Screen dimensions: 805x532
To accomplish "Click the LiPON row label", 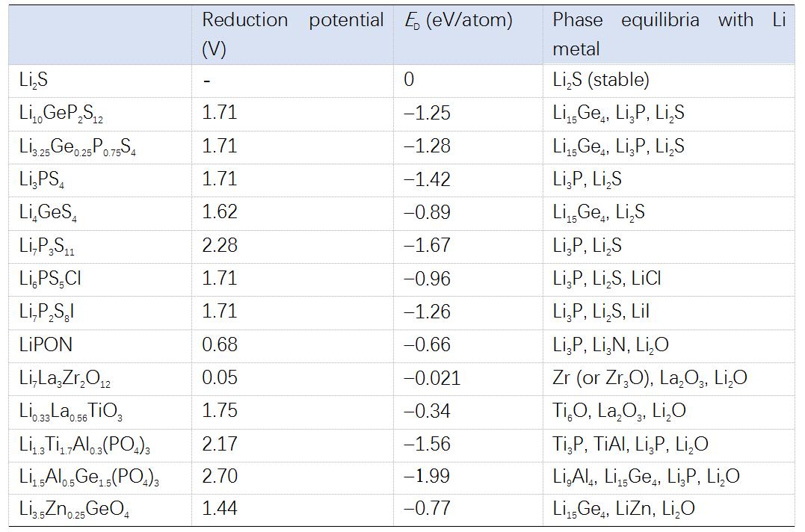I will point(46,344).
